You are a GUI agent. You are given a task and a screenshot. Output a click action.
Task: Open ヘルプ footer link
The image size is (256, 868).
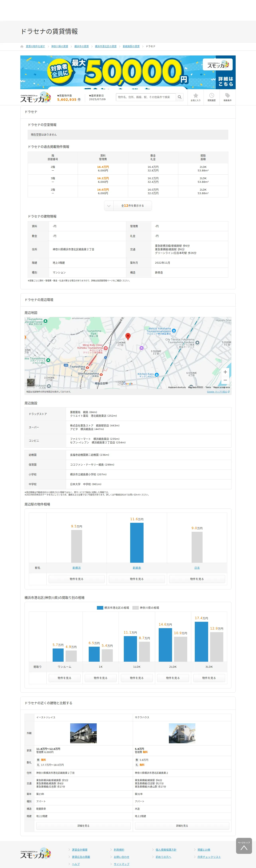point(76,864)
